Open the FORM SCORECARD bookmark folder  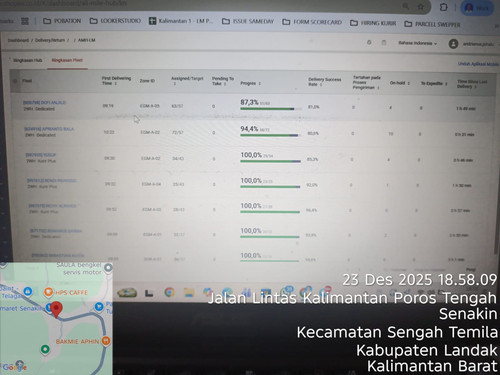tap(312, 22)
